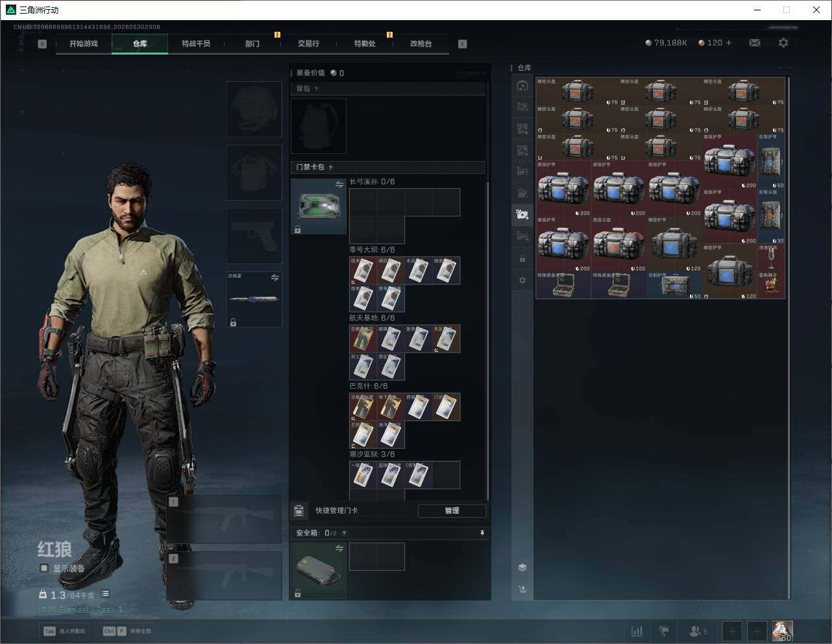Select the highlighted IV warehouse page icon
The image size is (832, 644).
522,214
